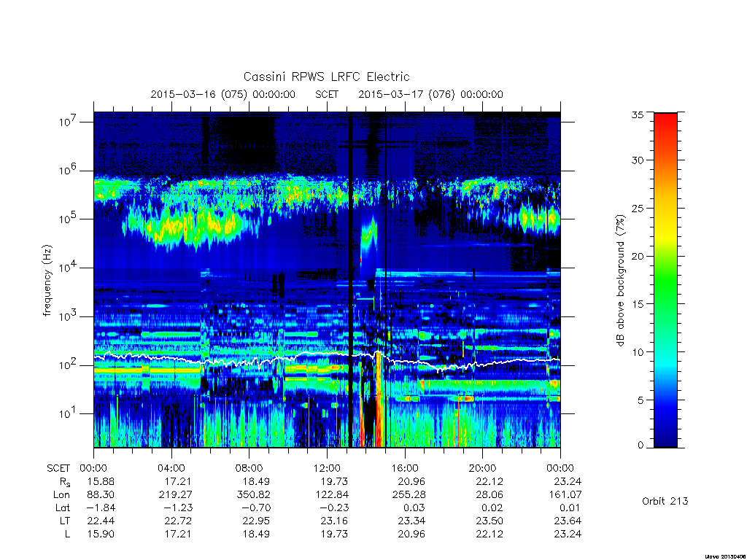Click the colorbar tick value 0
Screen dimensions: 747x560
[640, 446]
